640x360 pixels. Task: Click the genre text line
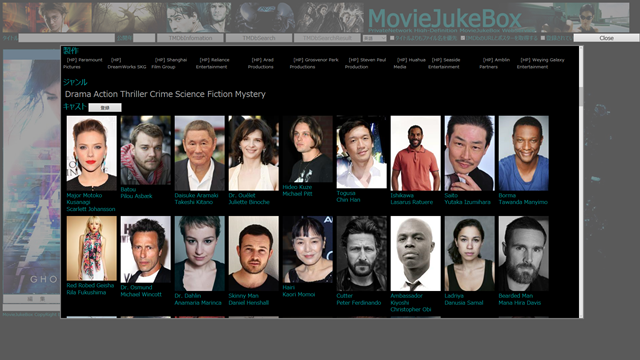[165, 94]
